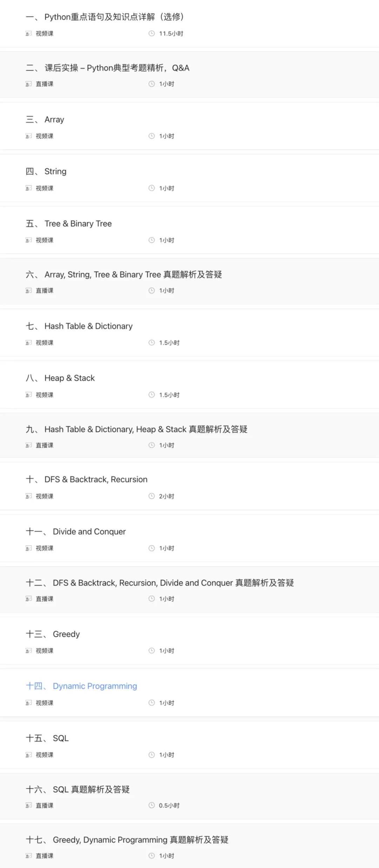Click the video course icon under Array
The height and width of the screenshot is (868, 379).
[28, 136]
